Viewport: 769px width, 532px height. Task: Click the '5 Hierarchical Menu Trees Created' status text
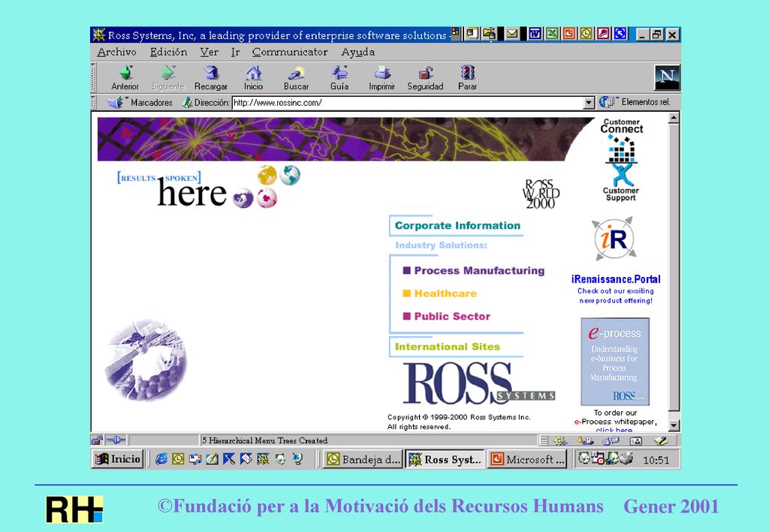click(265, 440)
